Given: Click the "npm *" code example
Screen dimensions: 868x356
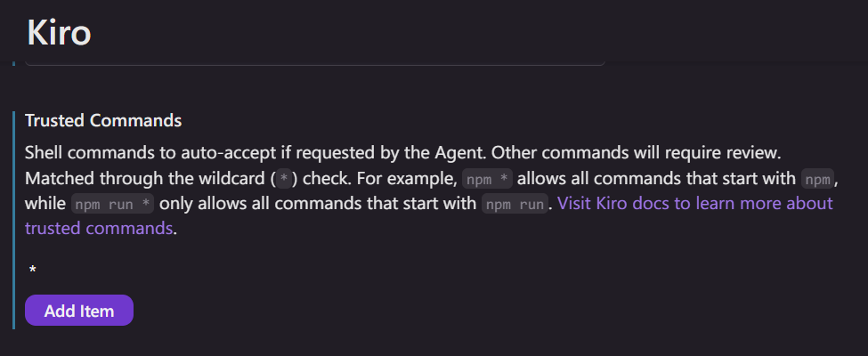Looking at the screenshot, I should (x=487, y=179).
